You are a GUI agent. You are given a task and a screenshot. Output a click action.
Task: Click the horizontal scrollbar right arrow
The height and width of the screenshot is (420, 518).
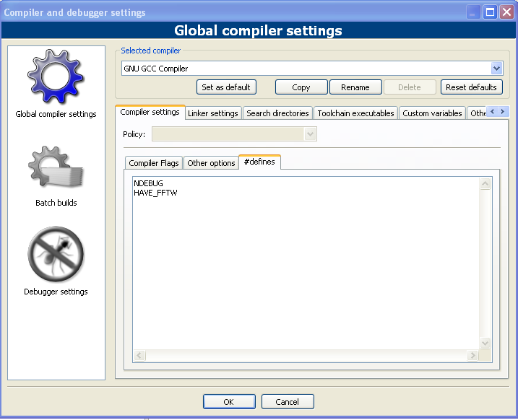472,355
